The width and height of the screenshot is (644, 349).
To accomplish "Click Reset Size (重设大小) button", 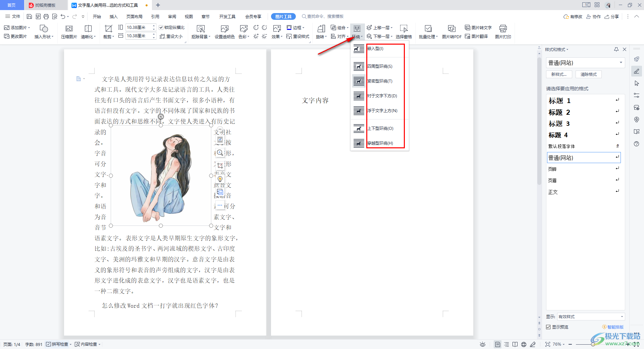I will click(171, 36).
